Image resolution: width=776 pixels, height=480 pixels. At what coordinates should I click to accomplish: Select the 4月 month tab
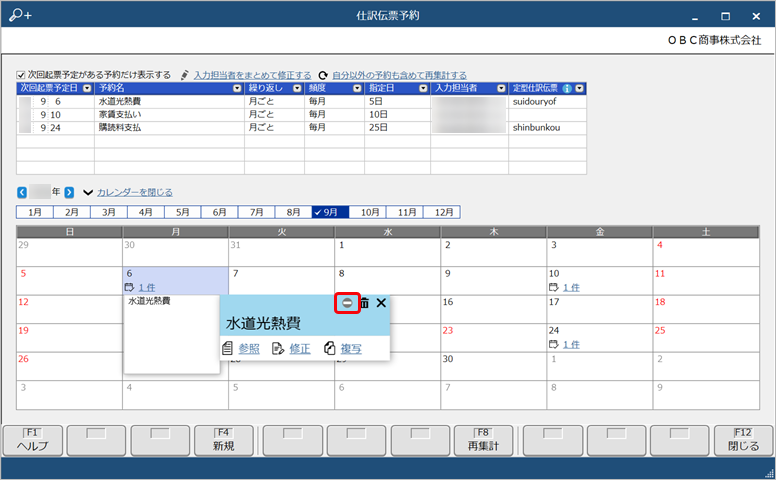pos(146,212)
